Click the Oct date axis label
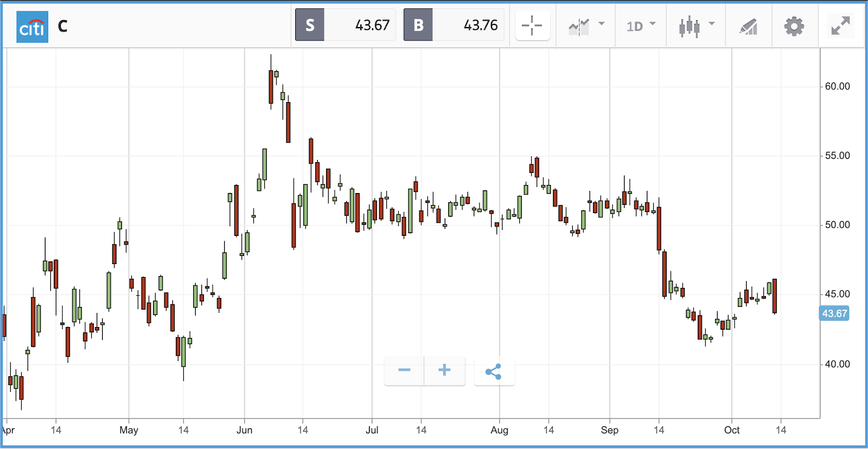This screenshot has width=868, height=449. [731, 430]
